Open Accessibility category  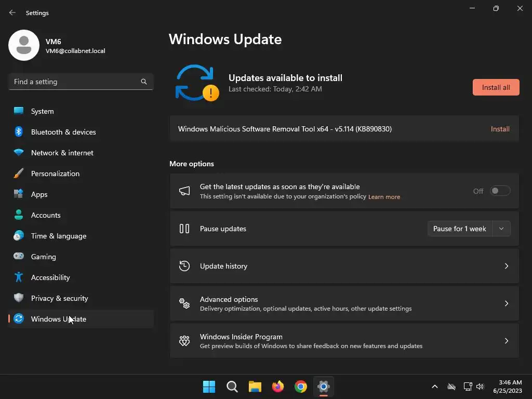tap(81, 277)
